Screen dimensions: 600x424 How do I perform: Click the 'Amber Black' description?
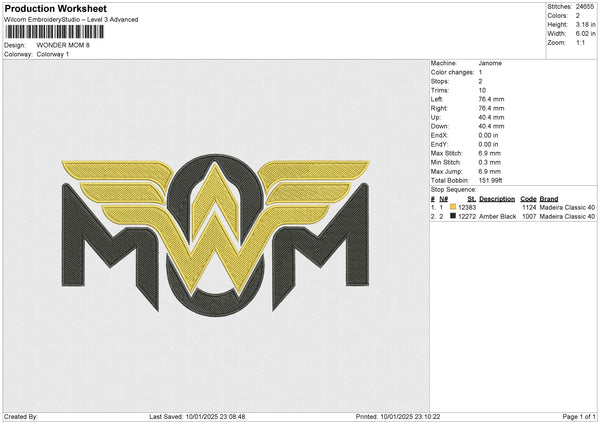(x=497, y=217)
